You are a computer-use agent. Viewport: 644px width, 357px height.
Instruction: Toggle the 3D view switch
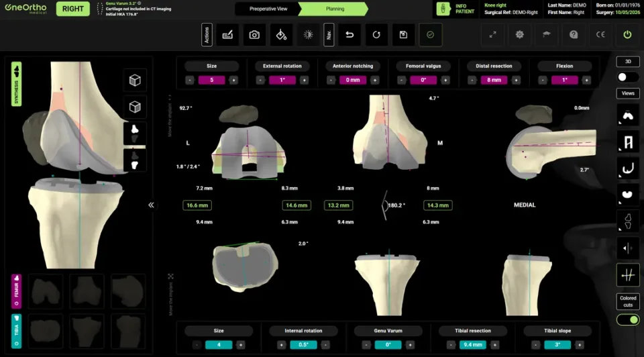628,77
